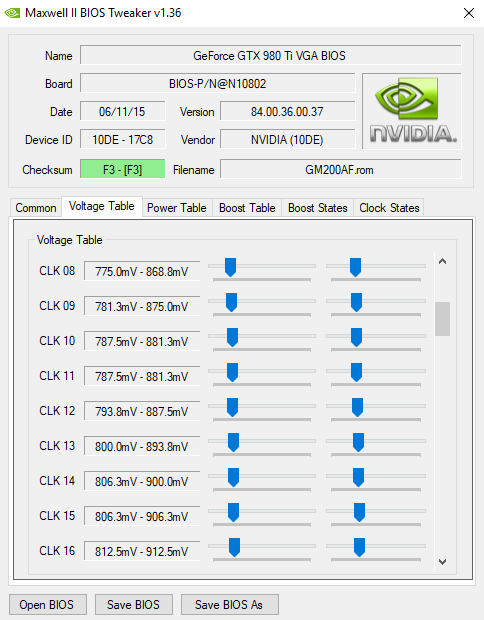Click the Version field 84.00.36.00.37
The height and width of the screenshot is (620, 484).
pos(287,112)
